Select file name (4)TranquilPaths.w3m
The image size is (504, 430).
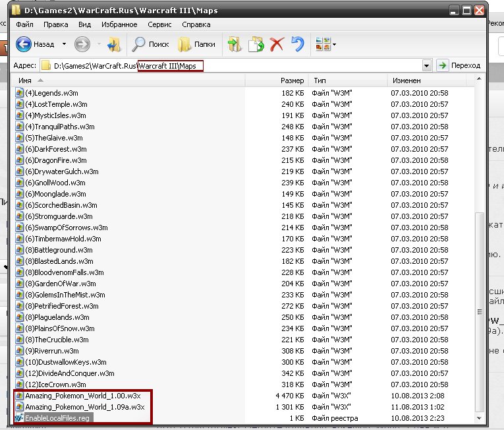[x=60, y=127]
